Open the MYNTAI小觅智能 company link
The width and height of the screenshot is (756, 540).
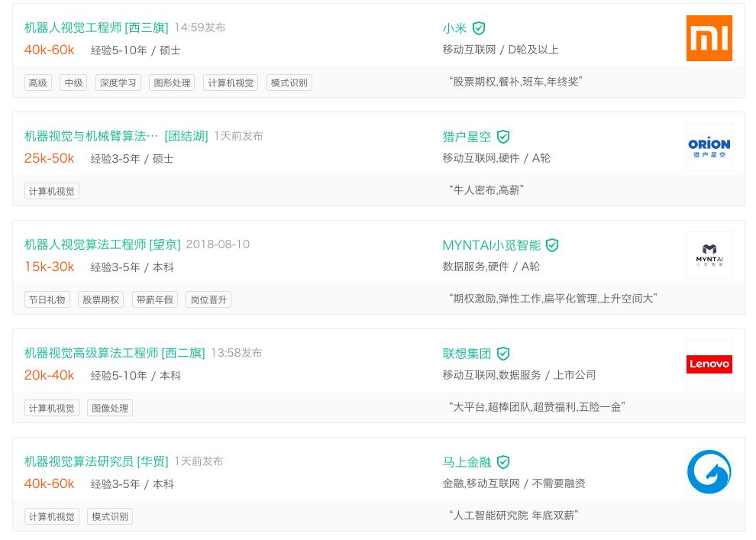tap(492, 245)
